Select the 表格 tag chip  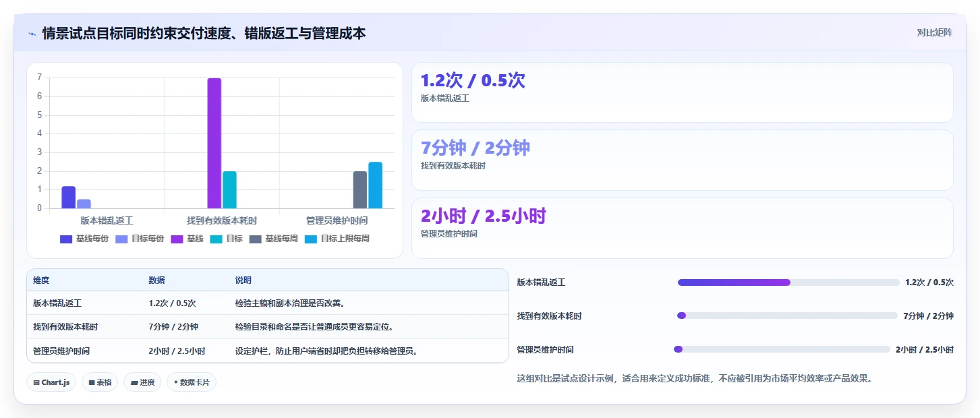click(100, 382)
